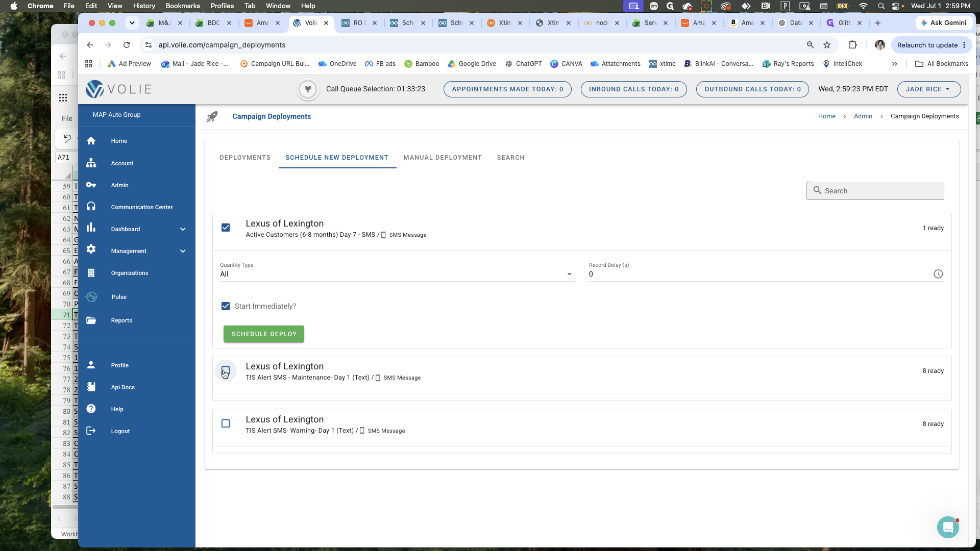The width and height of the screenshot is (980, 551).
Task: Show hidden bookmarks with the double chevron
Action: pyautogui.click(x=894, y=64)
